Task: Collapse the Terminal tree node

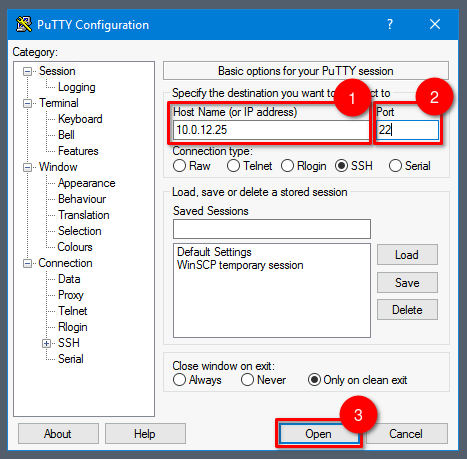Action: (27, 103)
